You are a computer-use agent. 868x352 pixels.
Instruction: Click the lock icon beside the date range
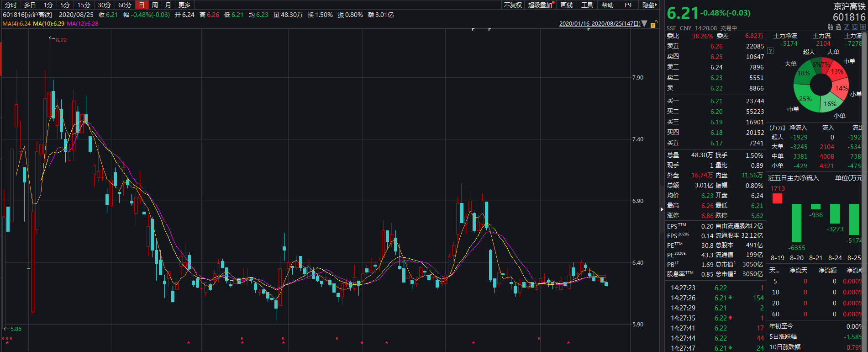click(x=653, y=24)
